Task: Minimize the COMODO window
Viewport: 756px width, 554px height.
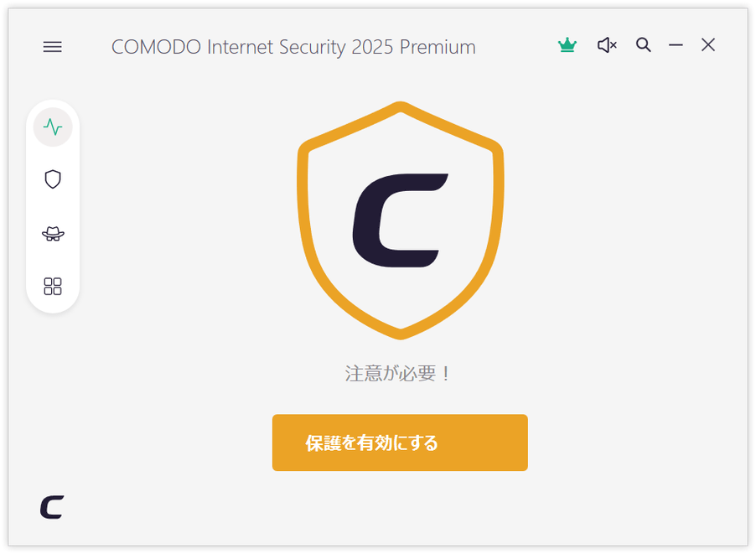Action: pos(676,45)
